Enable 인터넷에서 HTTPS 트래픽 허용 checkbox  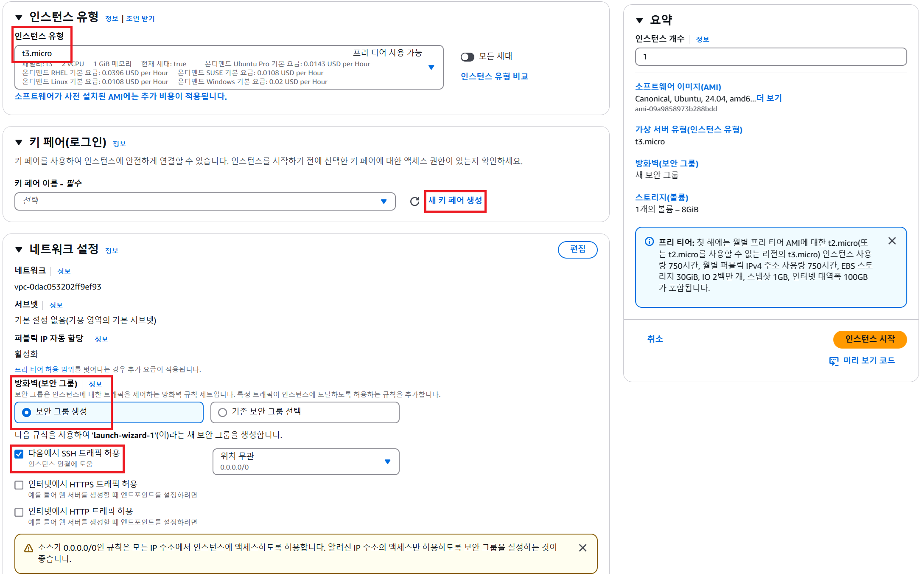[x=19, y=485]
